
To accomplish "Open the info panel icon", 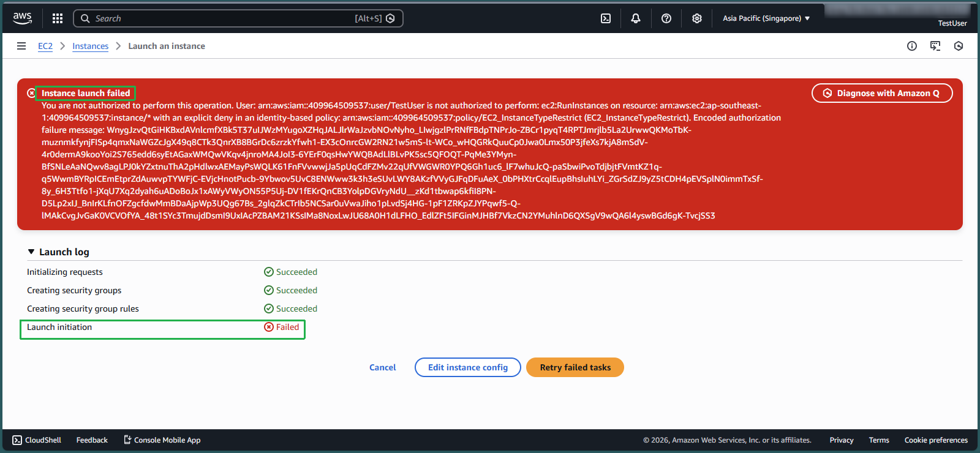I will click(912, 46).
